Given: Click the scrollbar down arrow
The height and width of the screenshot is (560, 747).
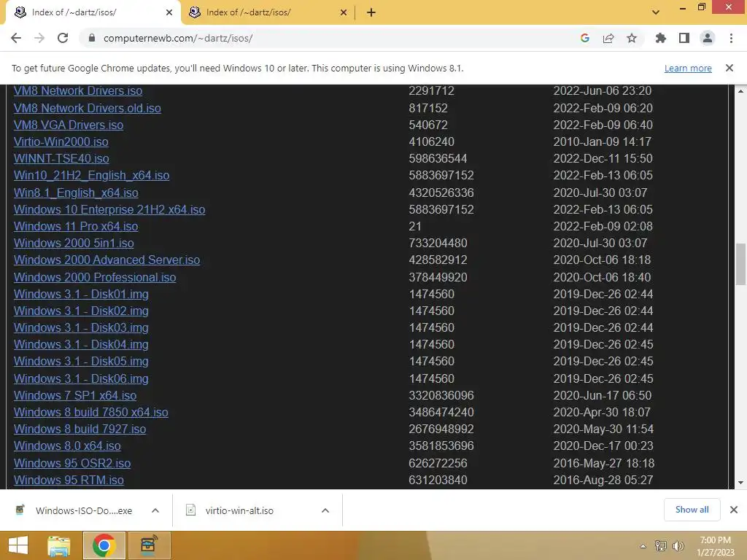Looking at the screenshot, I should [x=740, y=483].
